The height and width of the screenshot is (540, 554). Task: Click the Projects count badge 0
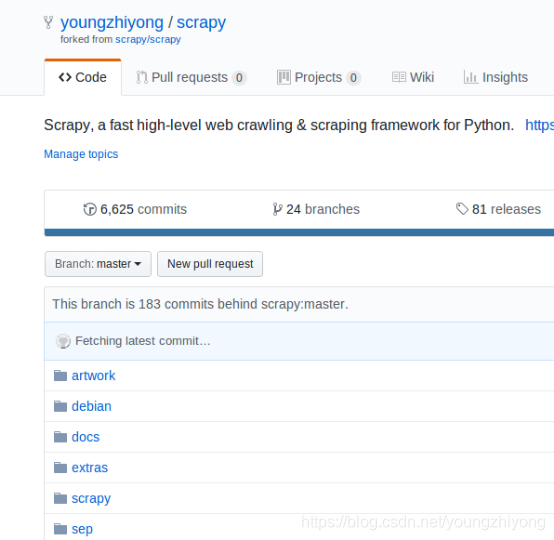tap(353, 78)
